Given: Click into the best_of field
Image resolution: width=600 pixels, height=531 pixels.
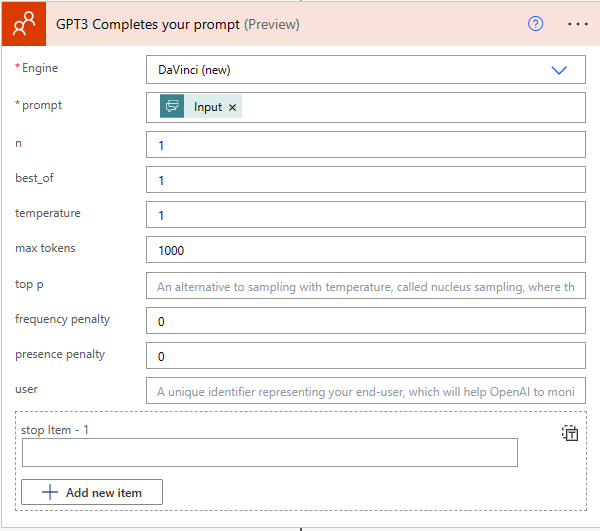Looking at the screenshot, I should [x=365, y=180].
